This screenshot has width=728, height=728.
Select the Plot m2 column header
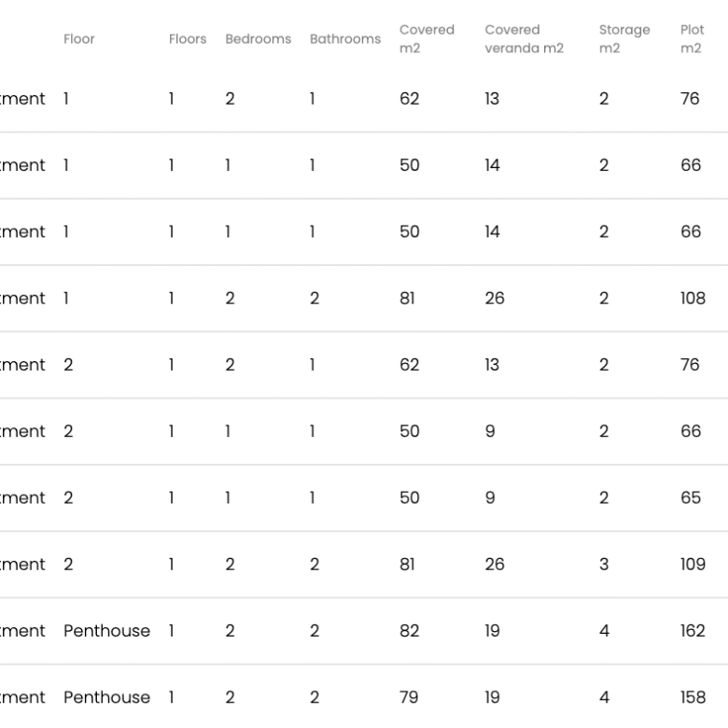[x=693, y=39]
